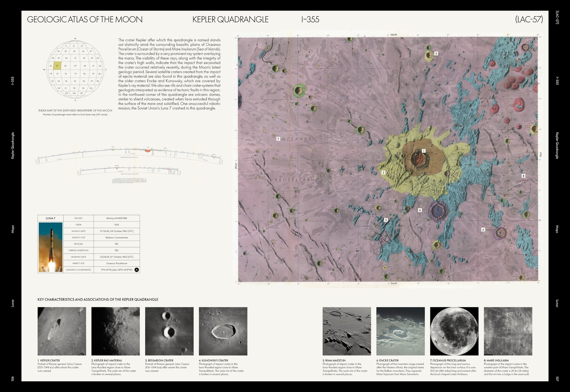
Task: Click the '6. ENCKE CRATER' caption heading
Action: [387, 361]
